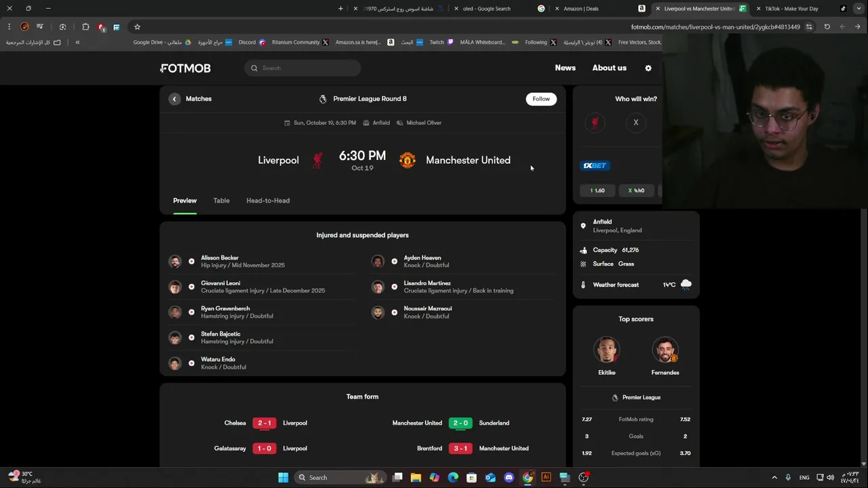The height and width of the screenshot is (488, 868).
Task: Open Ryan Gravenberch injury row
Action: click(x=261, y=312)
